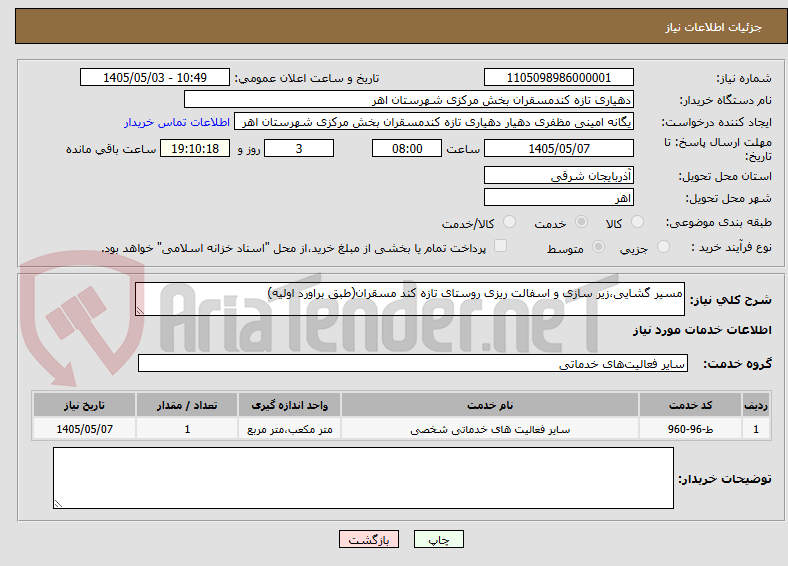Click the announcement date field 1405/05/03 - 10:49
Screen dimensions: 788x566
155,77
